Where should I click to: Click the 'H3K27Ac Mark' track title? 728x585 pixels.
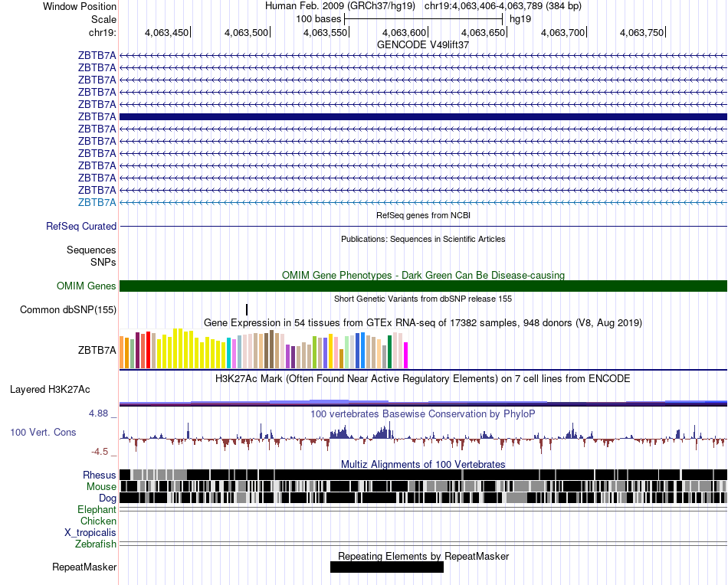(x=423, y=379)
